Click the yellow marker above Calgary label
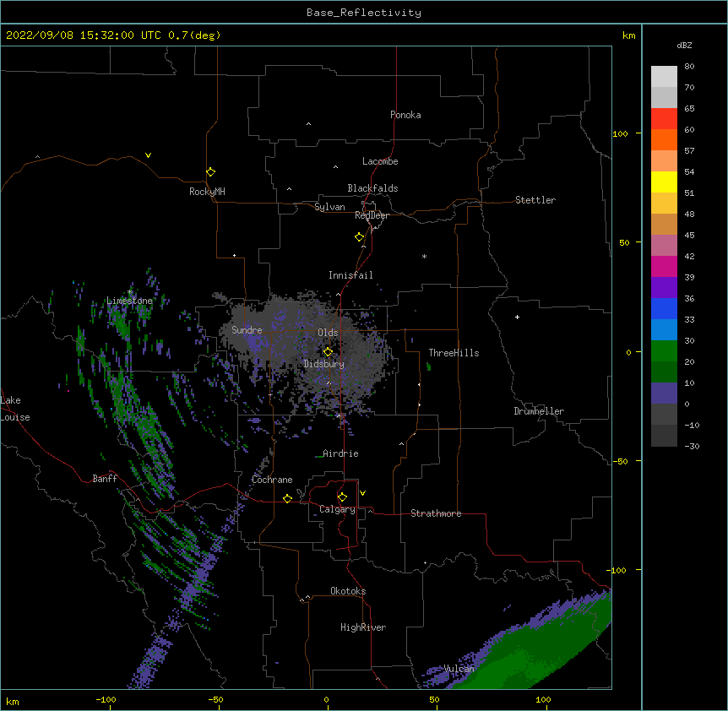 point(342,497)
